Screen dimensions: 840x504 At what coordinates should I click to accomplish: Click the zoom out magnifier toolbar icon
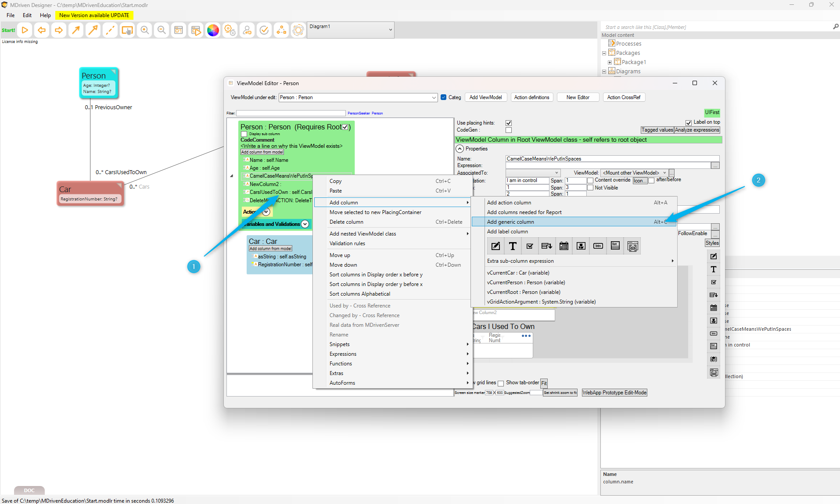pos(162,30)
